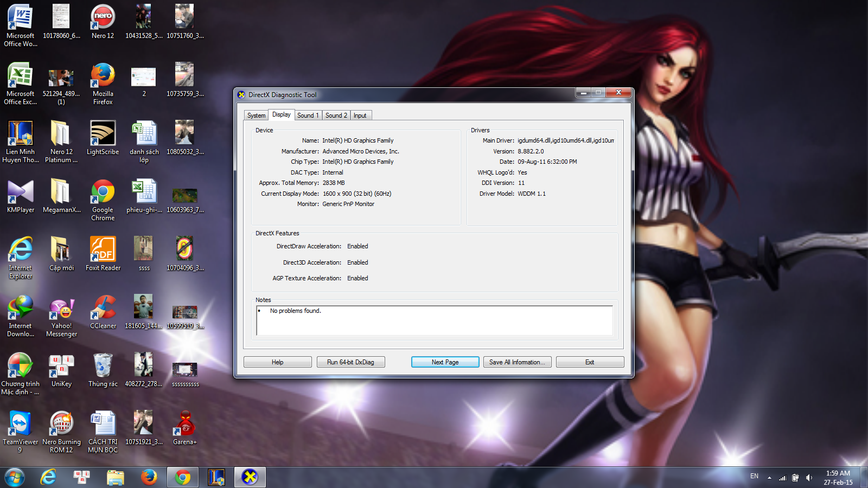868x488 pixels.
Task: Click the DirectX Diagnostic taskbar button
Action: pos(250,477)
